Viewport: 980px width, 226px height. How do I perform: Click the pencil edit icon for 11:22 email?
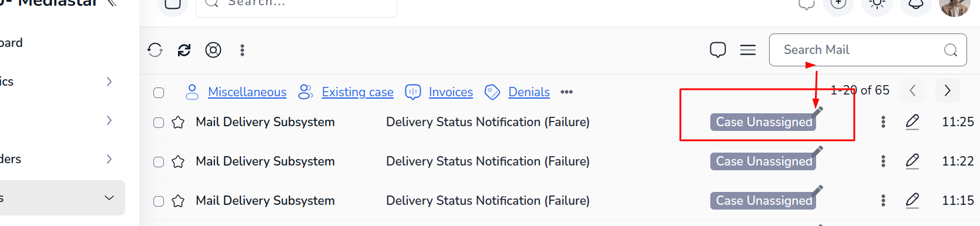click(912, 161)
